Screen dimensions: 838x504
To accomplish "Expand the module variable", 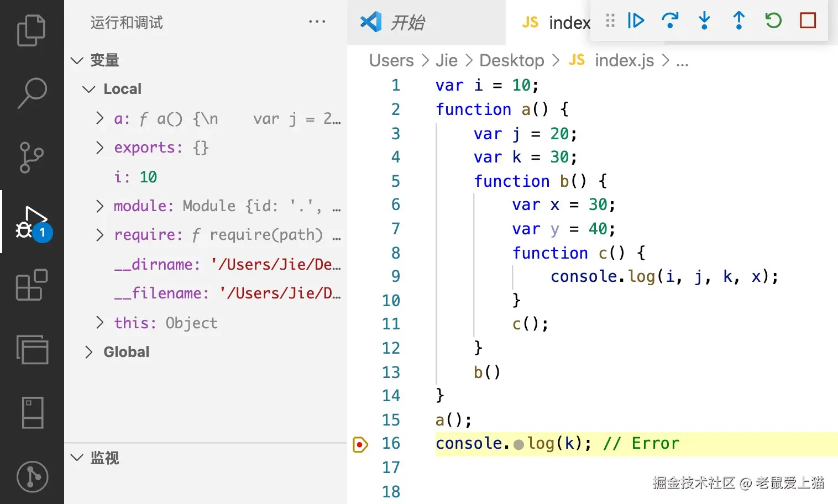I will click(99, 206).
